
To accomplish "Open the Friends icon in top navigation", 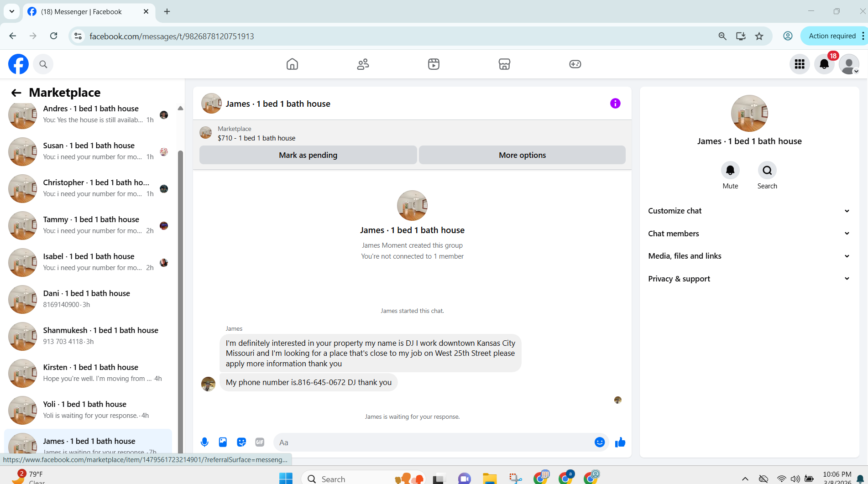I will [363, 64].
